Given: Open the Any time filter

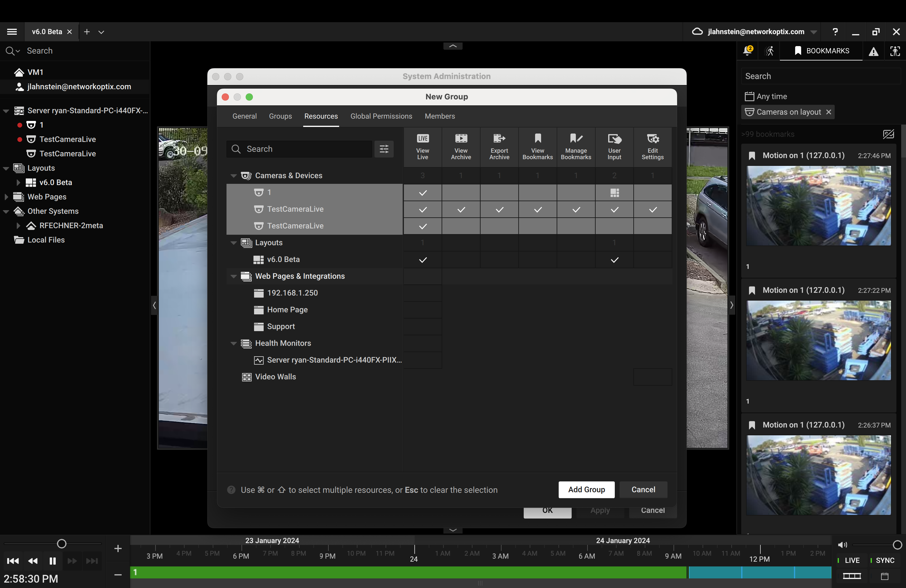Looking at the screenshot, I should point(766,97).
